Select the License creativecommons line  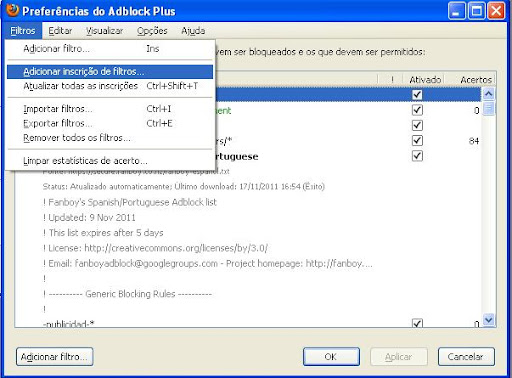(155, 248)
